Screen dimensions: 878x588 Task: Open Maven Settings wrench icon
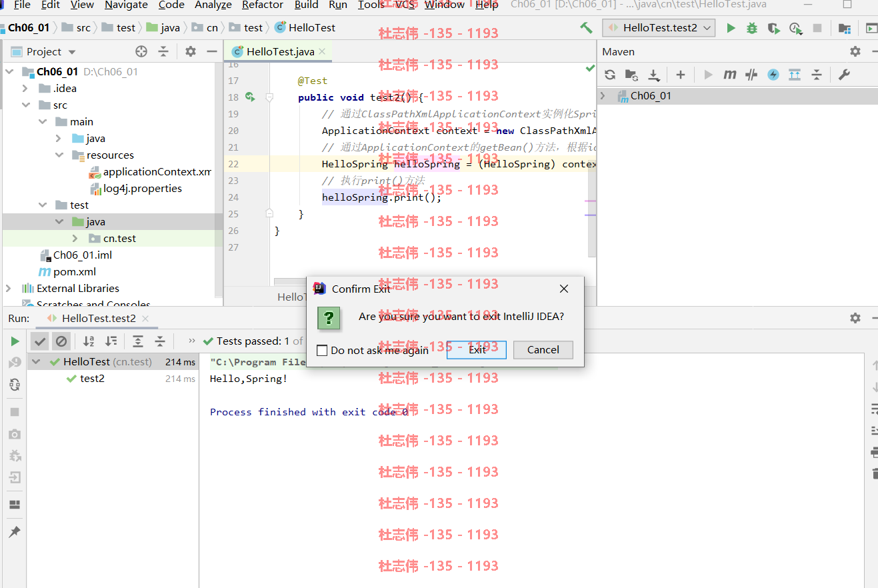[844, 75]
